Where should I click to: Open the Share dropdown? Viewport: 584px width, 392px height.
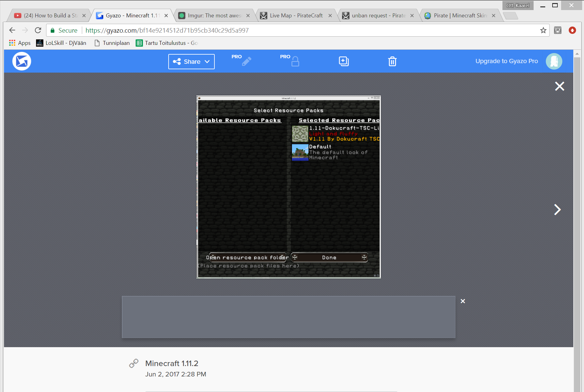(x=192, y=62)
